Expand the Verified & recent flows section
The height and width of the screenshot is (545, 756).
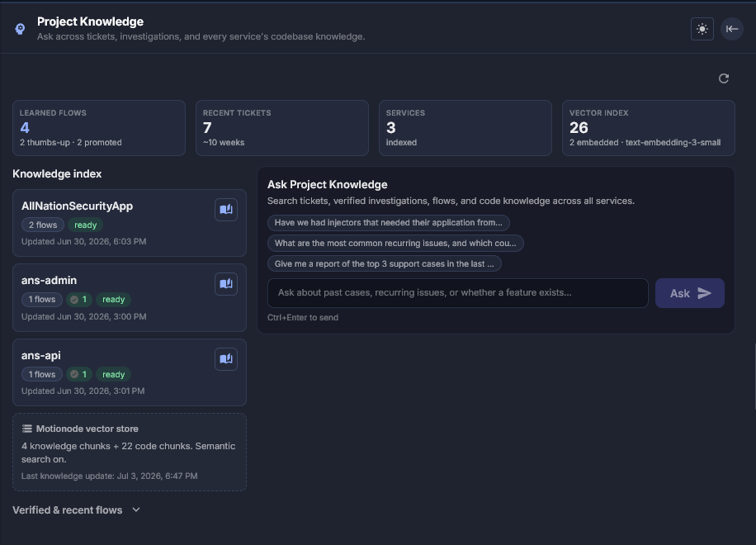[76, 509]
